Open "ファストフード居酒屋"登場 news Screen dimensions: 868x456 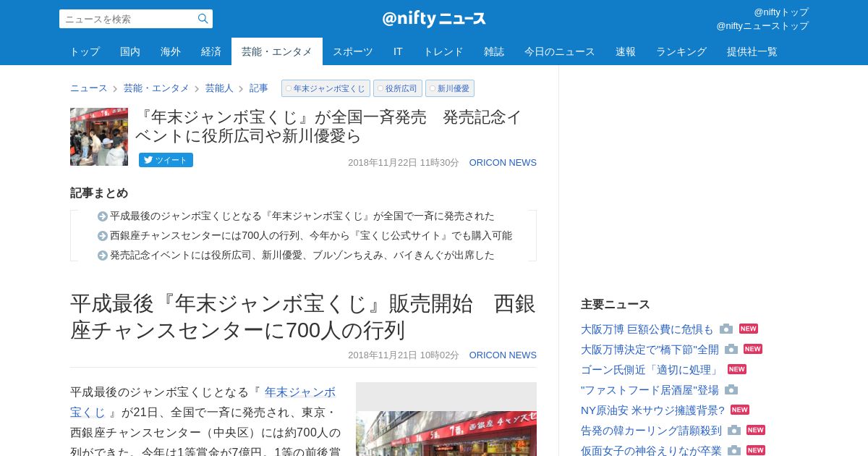(650, 389)
